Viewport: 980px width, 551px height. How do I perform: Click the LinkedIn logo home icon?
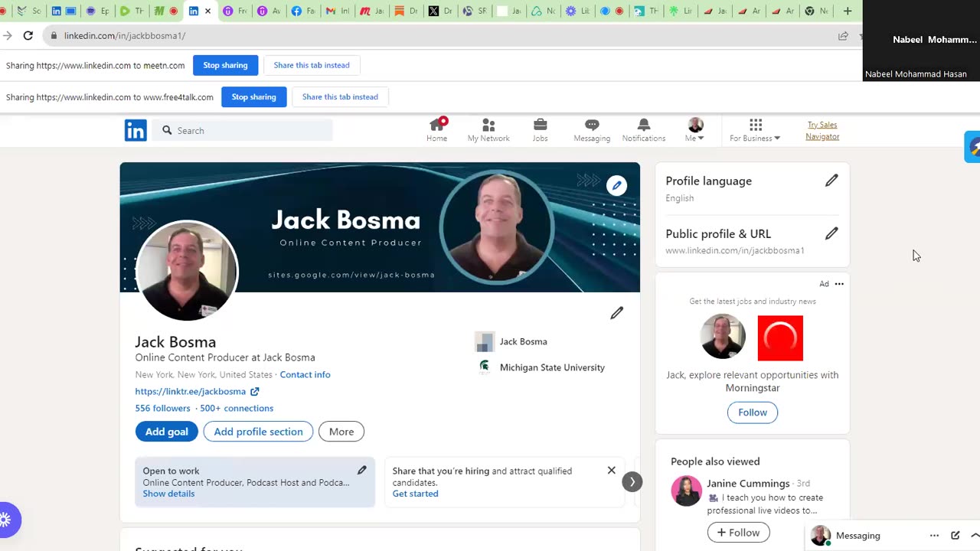pos(136,130)
